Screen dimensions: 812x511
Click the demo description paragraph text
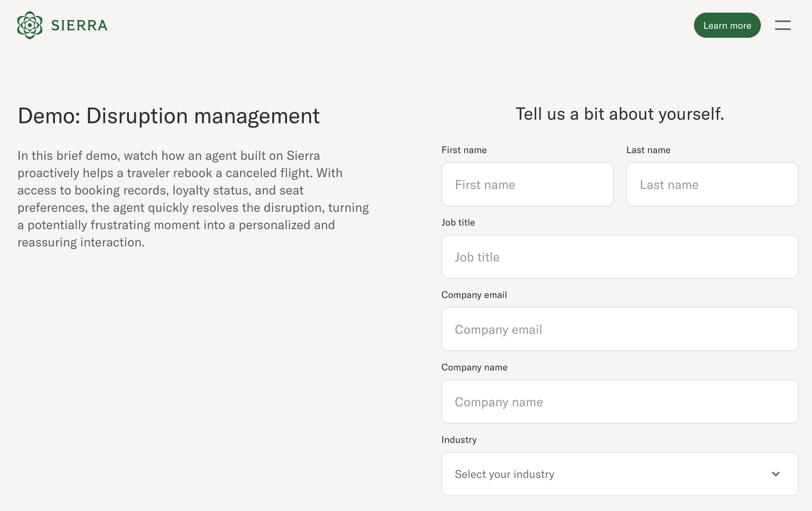(x=193, y=199)
